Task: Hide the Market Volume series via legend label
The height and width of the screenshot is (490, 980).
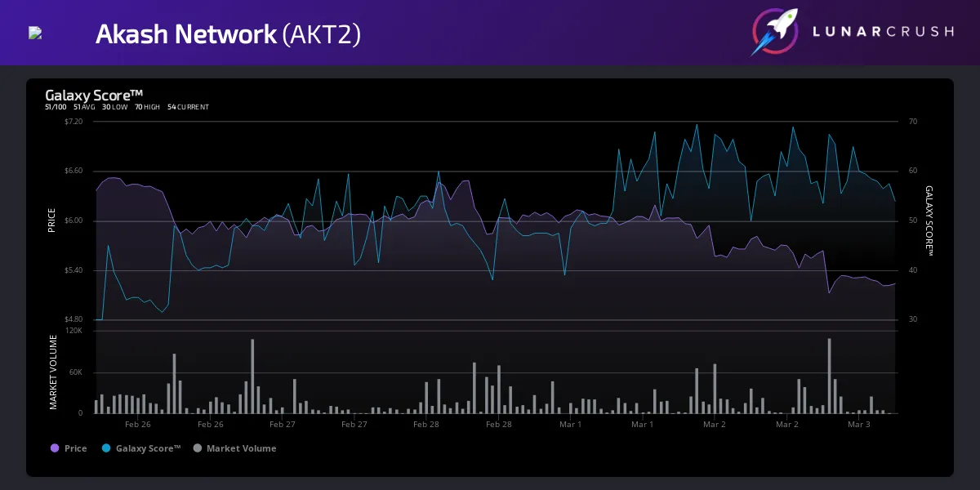Action: [241, 448]
